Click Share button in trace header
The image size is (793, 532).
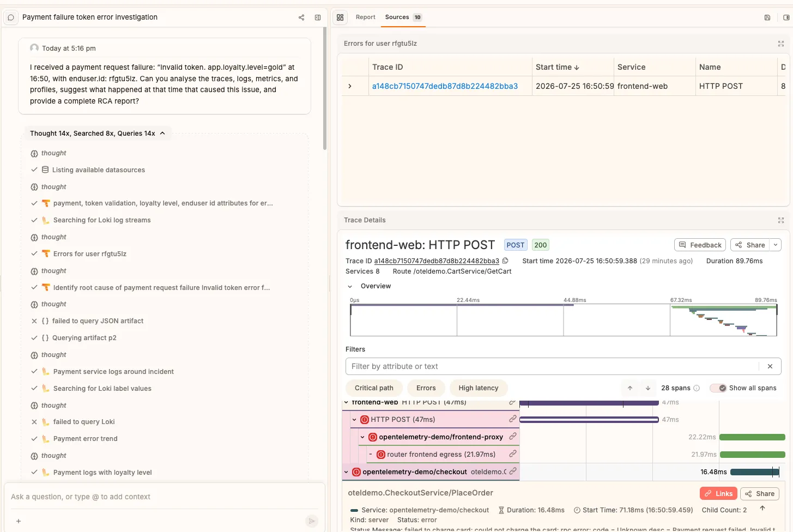(x=750, y=245)
